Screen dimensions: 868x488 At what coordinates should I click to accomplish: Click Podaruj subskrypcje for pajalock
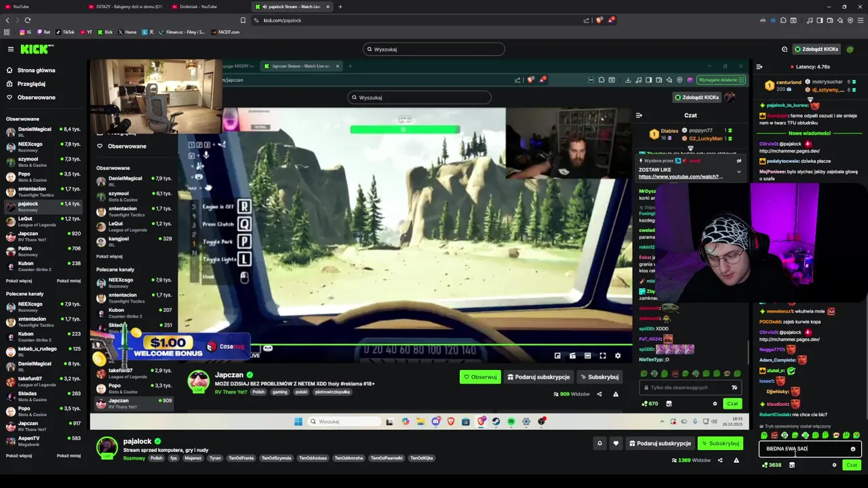660,443
